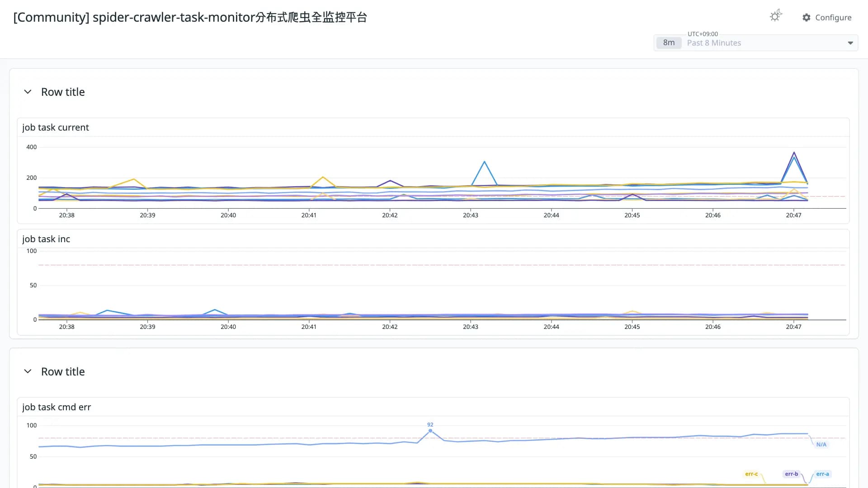Collapse the second Row title section

[x=28, y=371]
